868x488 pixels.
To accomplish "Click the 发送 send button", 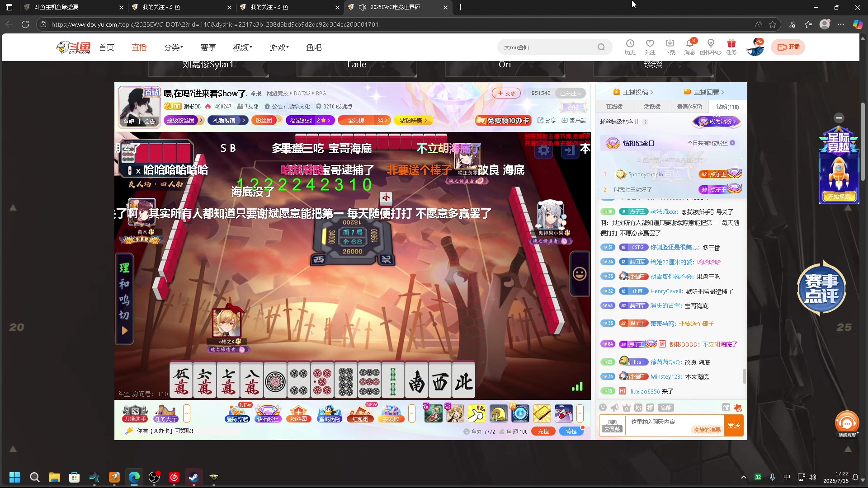I will pos(734,426).
